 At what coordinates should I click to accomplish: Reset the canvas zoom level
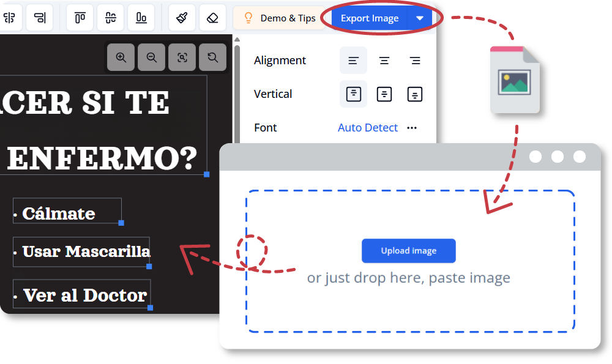point(212,58)
